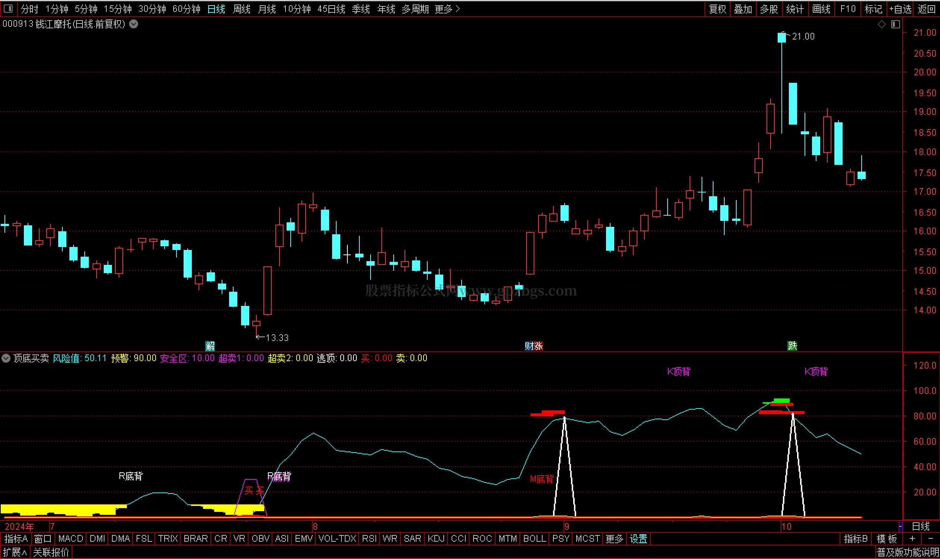Click the 涨 marker icon
The width and height of the screenshot is (940, 560).
538,345
